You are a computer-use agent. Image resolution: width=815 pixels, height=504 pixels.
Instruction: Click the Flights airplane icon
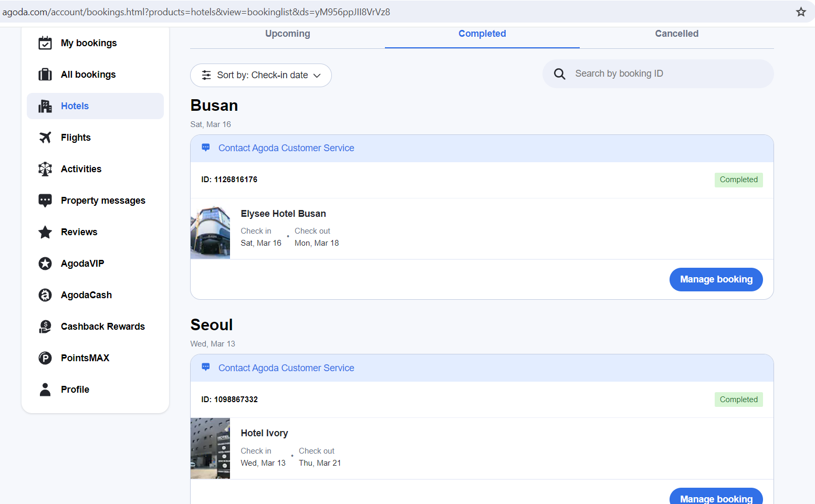tap(45, 138)
